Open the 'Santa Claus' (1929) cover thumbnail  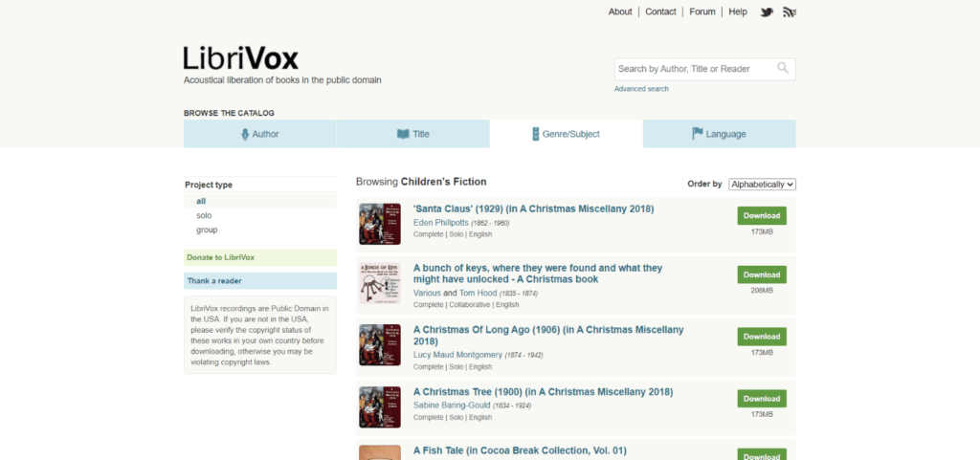pos(379,224)
